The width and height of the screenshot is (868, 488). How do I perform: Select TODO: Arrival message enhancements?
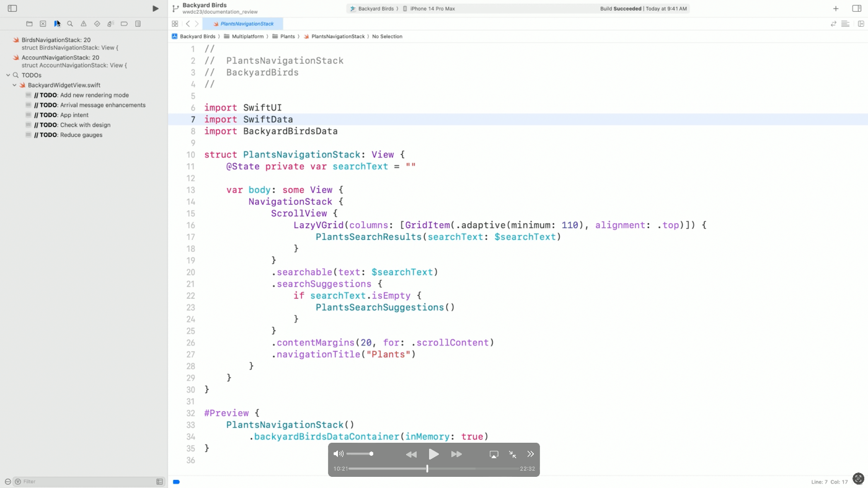[84, 105]
